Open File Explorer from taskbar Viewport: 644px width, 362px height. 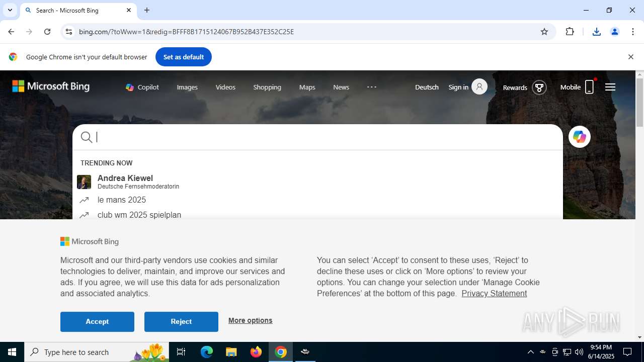tap(231, 352)
